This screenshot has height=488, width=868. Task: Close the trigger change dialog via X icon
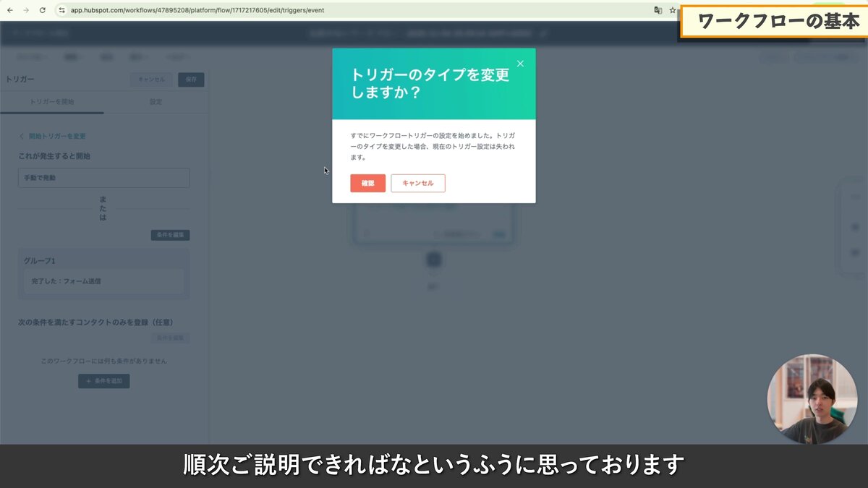(520, 64)
